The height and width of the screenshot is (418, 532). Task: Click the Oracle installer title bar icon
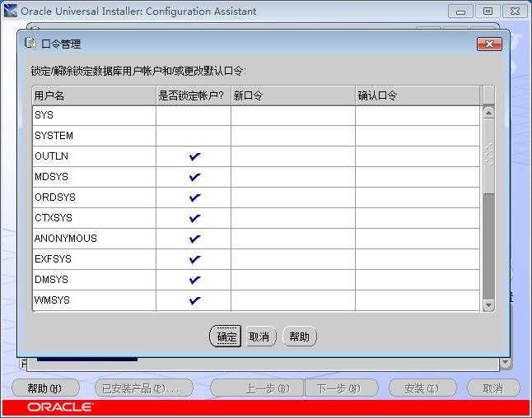(10, 11)
